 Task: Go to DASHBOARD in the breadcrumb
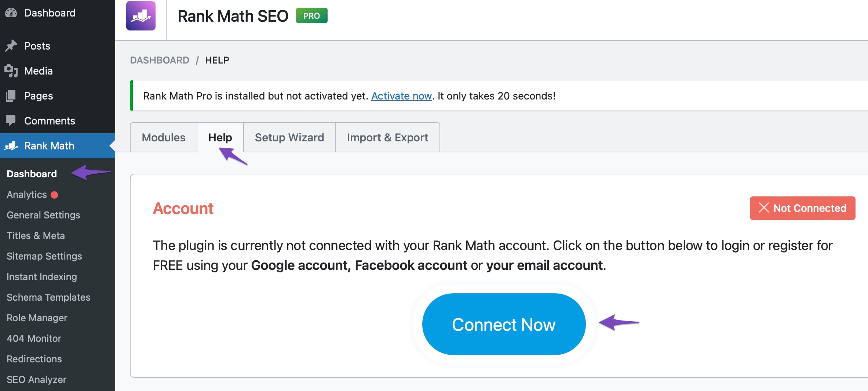pos(160,60)
